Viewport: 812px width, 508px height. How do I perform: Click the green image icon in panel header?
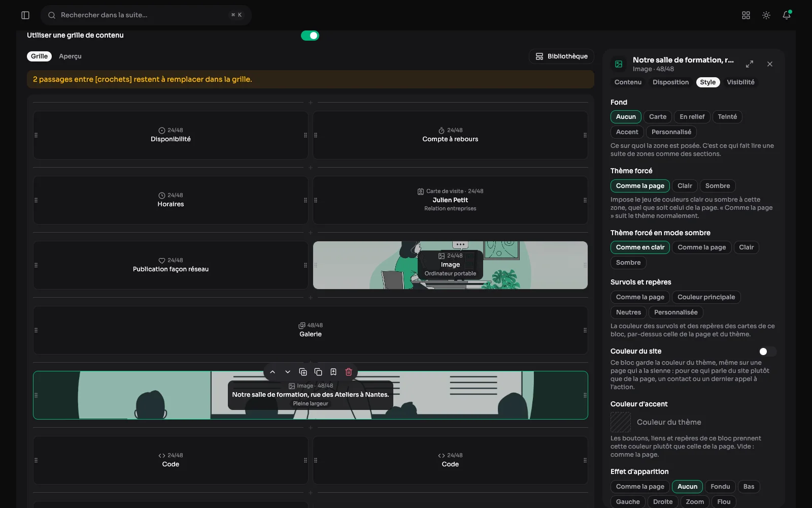(x=619, y=64)
